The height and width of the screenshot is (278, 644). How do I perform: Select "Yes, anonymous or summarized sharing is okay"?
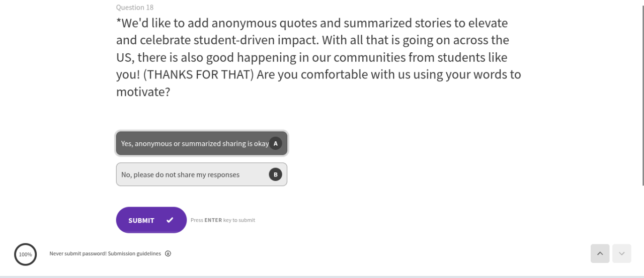coord(195,144)
